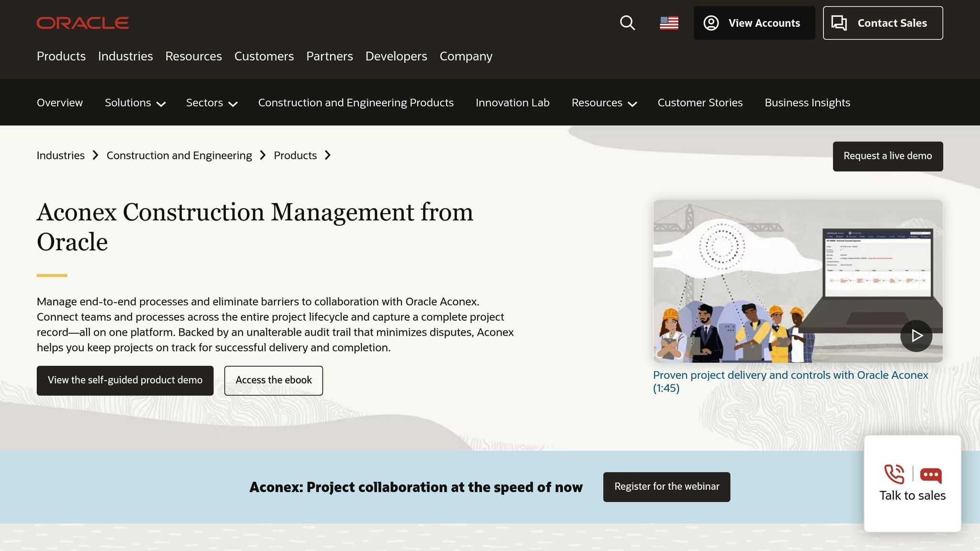Open the Talk to sales widget

[x=913, y=484]
